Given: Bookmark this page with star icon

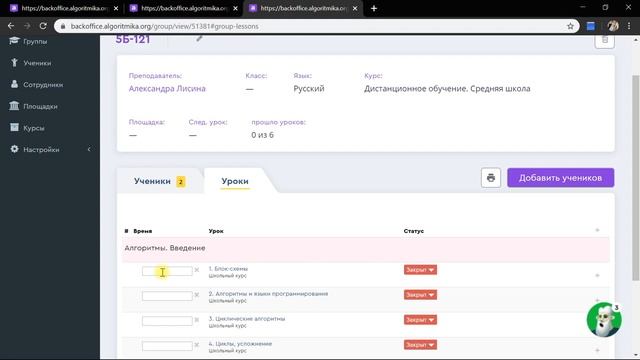Looking at the screenshot, I should [x=570, y=26].
